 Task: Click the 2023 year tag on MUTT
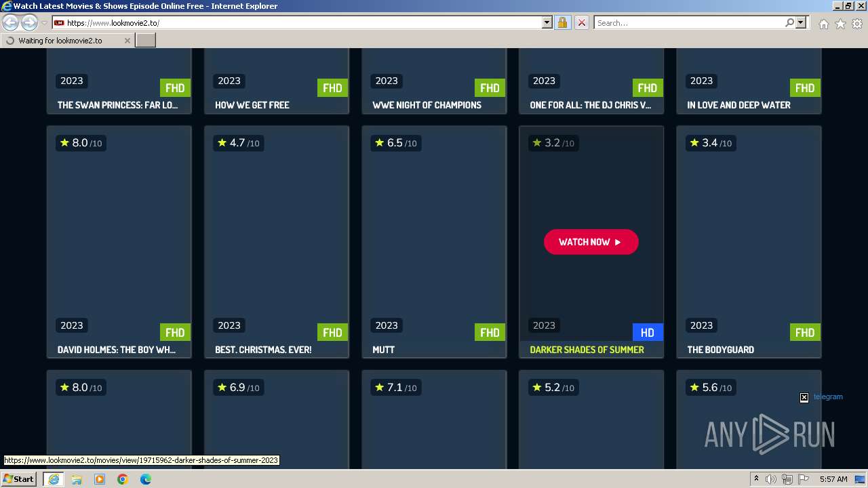pos(387,325)
